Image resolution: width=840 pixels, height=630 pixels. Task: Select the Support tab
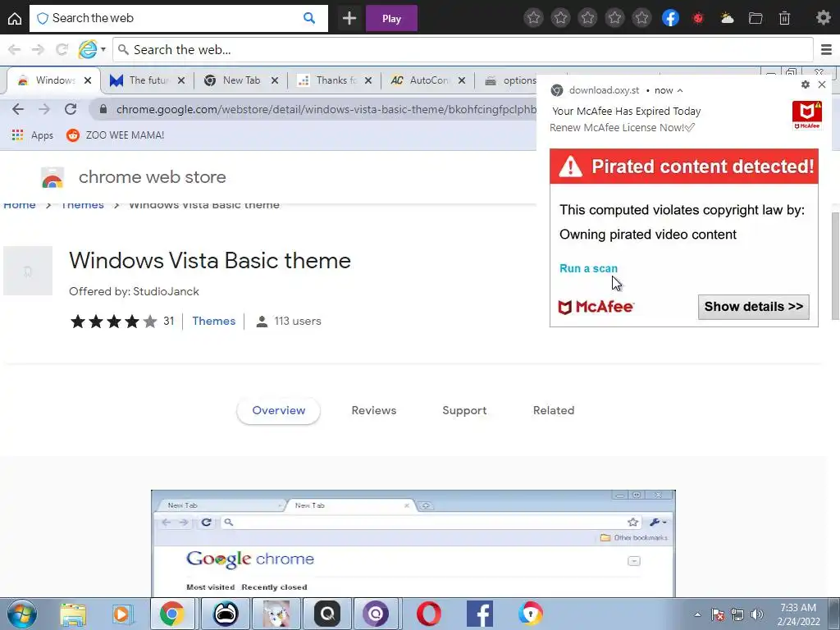pyautogui.click(x=464, y=410)
